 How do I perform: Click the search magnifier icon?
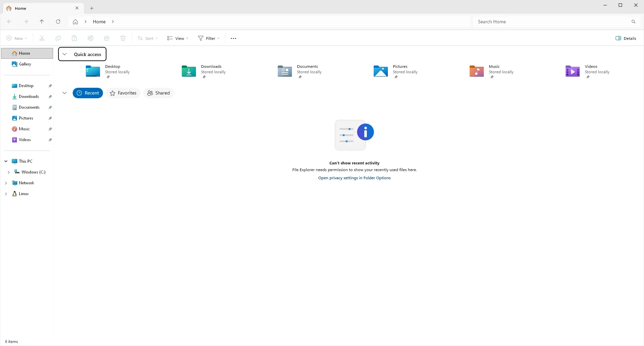(x=634, y=22)
